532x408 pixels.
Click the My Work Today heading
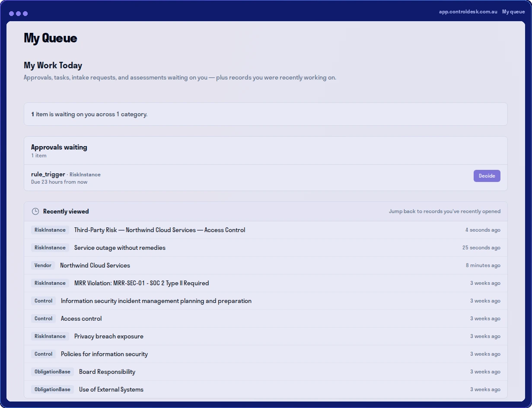click(53, 65)
